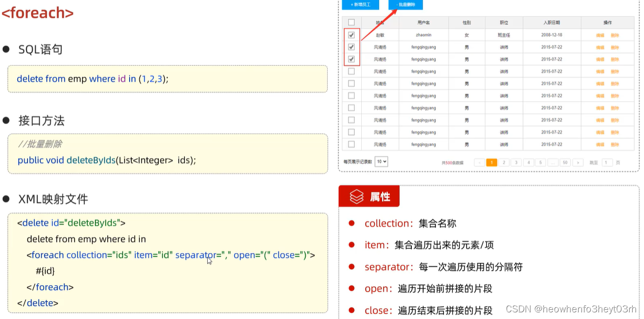The width and height of the screenshot is (644, 319).
Task: Click the 批量删除 button
Action: (405, 5)
